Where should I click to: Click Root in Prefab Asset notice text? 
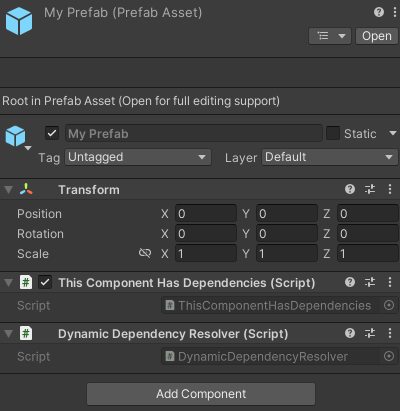point(141,101)
